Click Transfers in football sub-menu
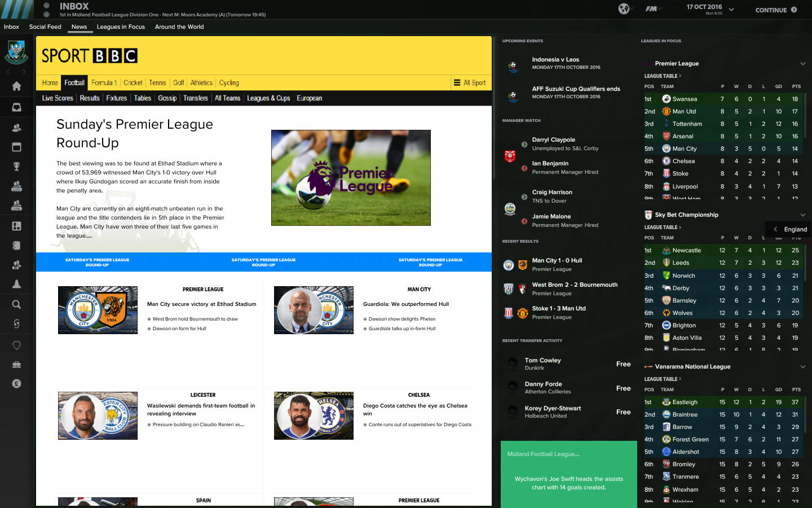Screen dimensions: 812x508 [x=196, y=98]
